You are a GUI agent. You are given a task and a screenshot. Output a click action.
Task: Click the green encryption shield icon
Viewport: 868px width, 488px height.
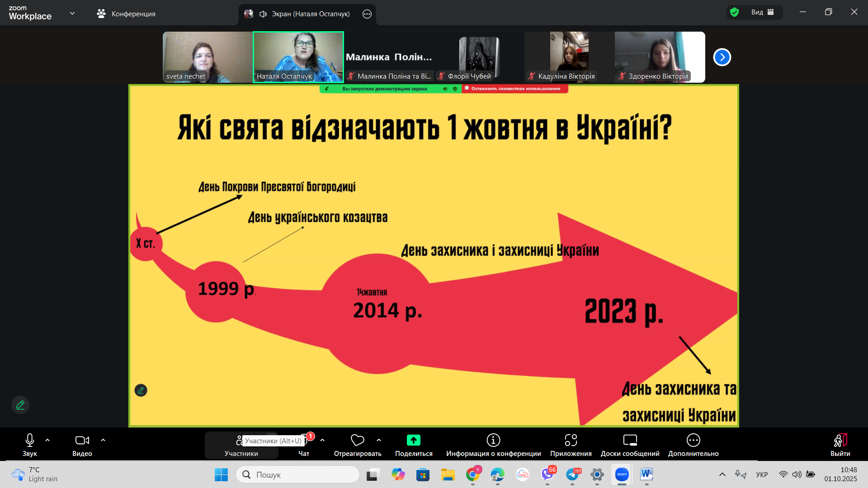[x=735, y=12]
